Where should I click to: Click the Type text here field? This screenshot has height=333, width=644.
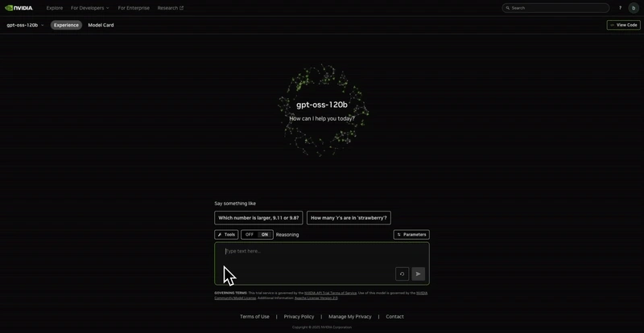coord(322,263)
